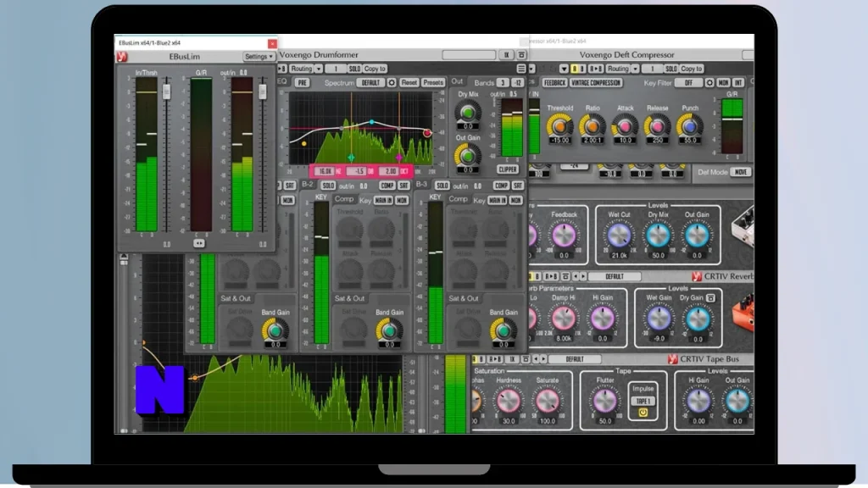The width and height of the screenshot is (868, 488).
Task: Open Drumformer EQ Presets
Action: pos(433,82)
